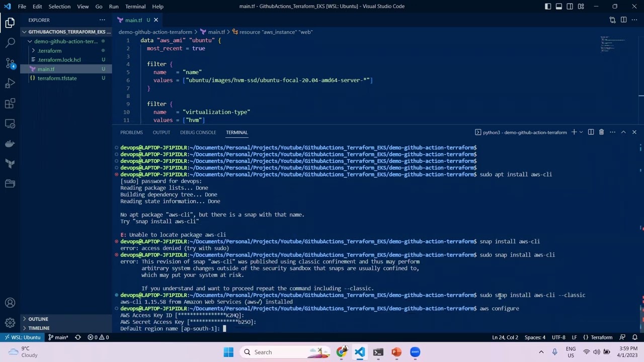Open the Run and Debug view
This screenshot has height=362, width=644.
tap(10, 83)
